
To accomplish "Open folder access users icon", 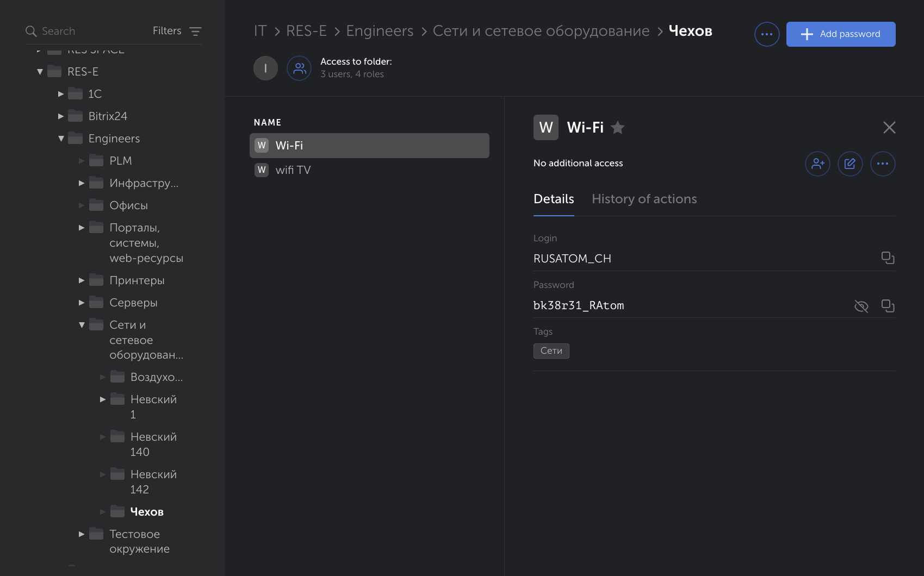I will coord(299,68).
